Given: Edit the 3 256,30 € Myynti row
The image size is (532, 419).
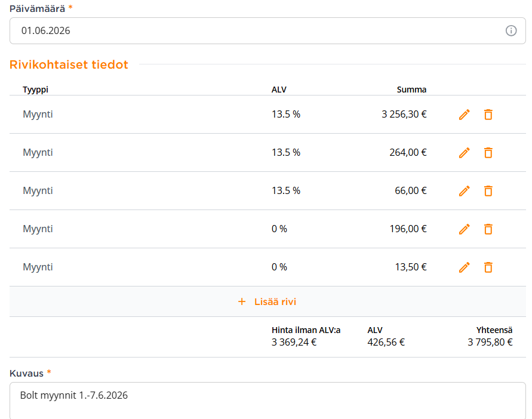Looking at the screenshot, I should [x=464, y=115].
